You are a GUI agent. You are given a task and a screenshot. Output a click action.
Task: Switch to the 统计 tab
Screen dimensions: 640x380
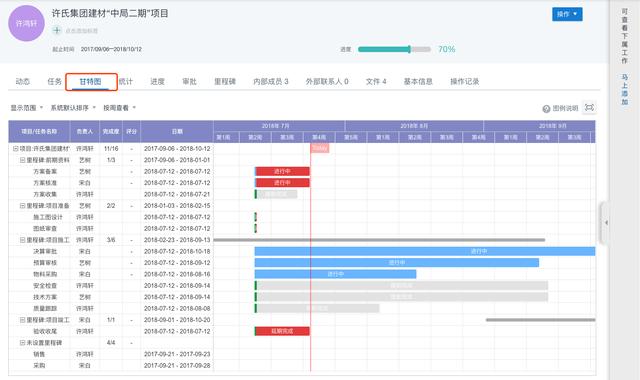(126, 82)
